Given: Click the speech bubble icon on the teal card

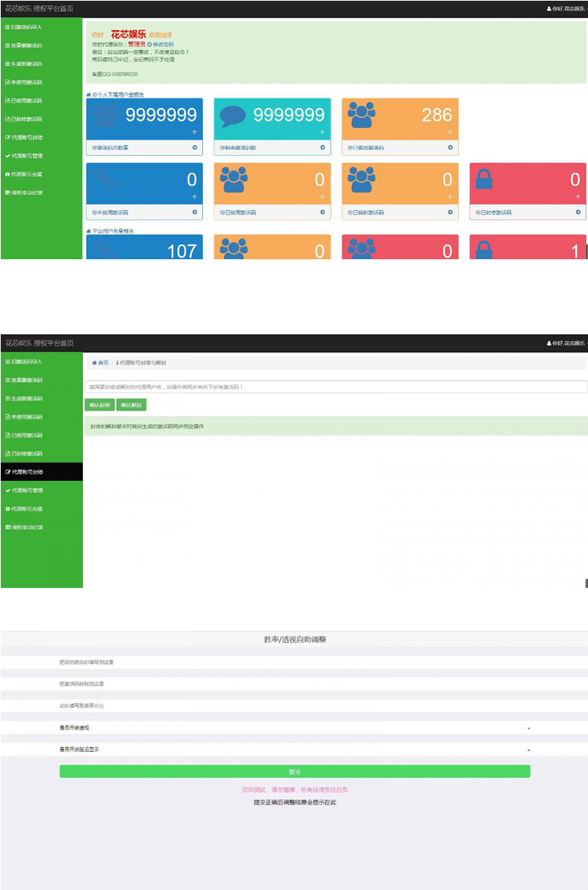Looking at the screenshot, I should [233, 115].
